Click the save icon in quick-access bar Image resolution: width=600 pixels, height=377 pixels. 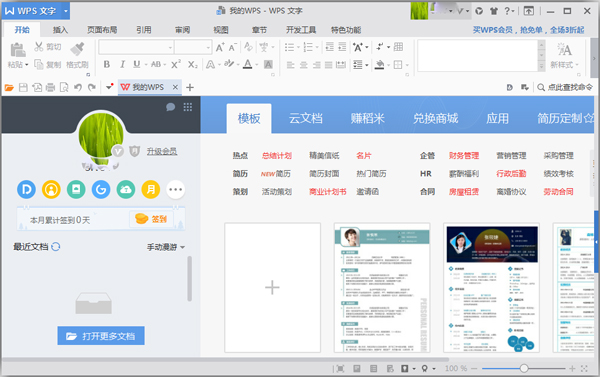pyautogui.click(x=23, y=88)
